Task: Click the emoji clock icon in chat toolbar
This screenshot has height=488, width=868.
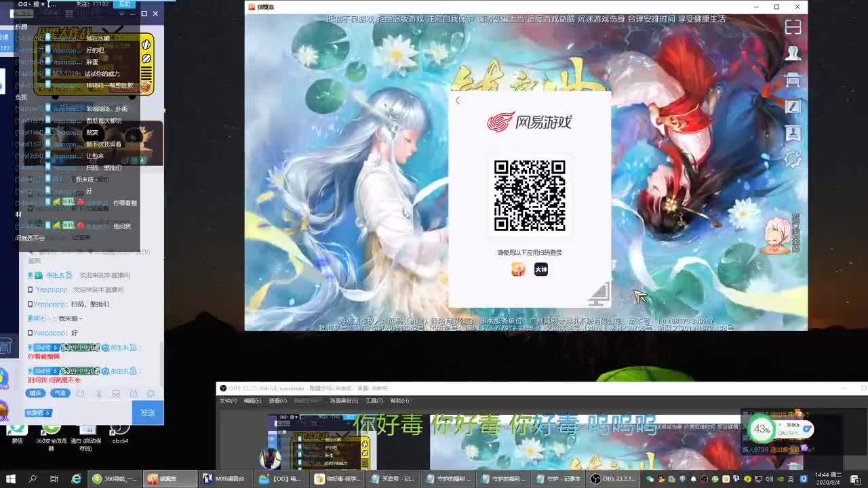Action: click(x=81, y=393)
